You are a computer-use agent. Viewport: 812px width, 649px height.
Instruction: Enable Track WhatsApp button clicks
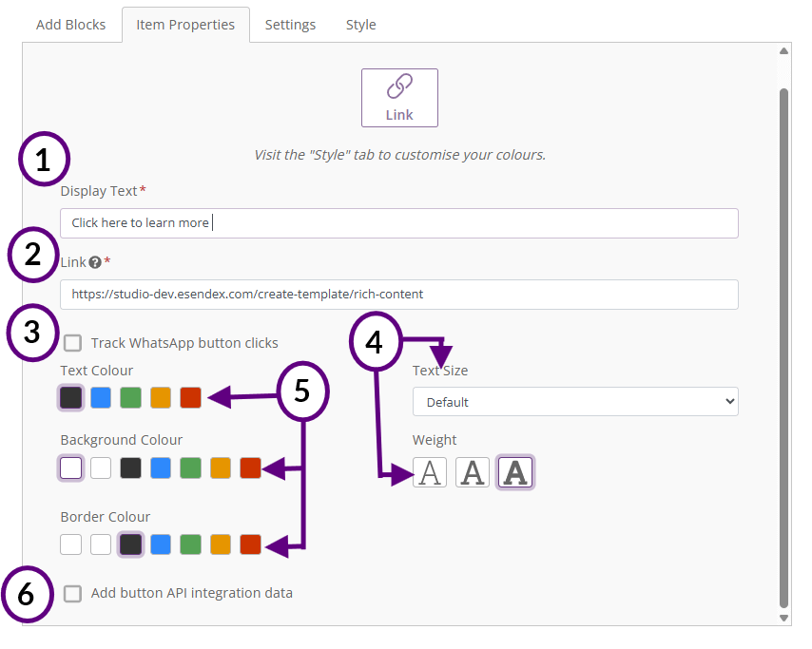tap(72, 343)
